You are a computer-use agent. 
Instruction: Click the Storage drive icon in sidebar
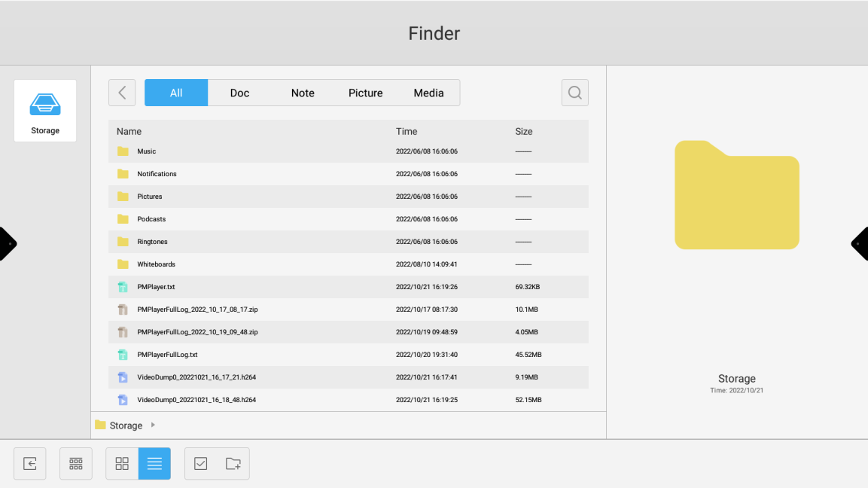(x=45, y=111)
